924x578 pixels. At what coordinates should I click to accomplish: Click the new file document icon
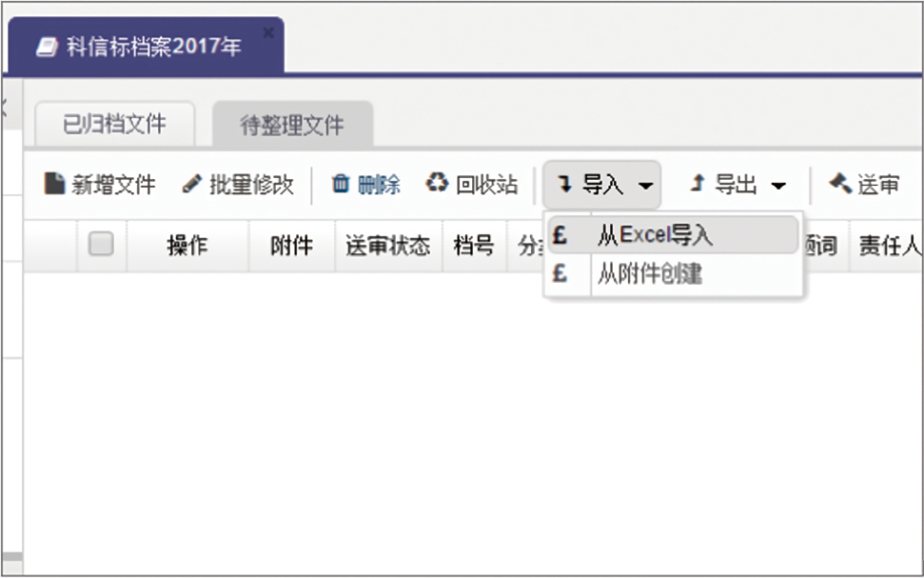point(55,184)
